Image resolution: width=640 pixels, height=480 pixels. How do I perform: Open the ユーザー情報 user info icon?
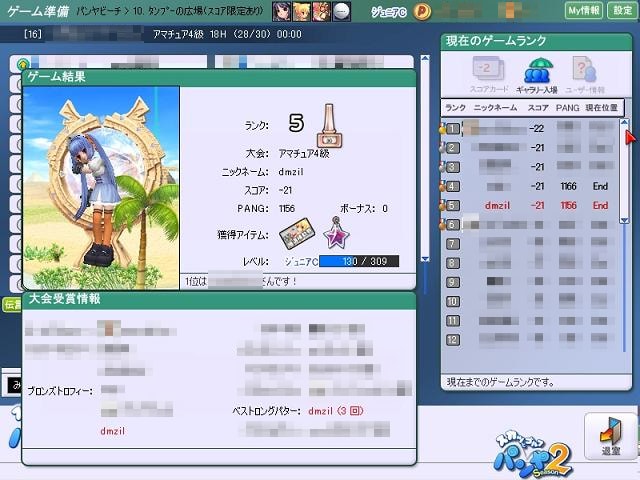[x=585, y=75]
